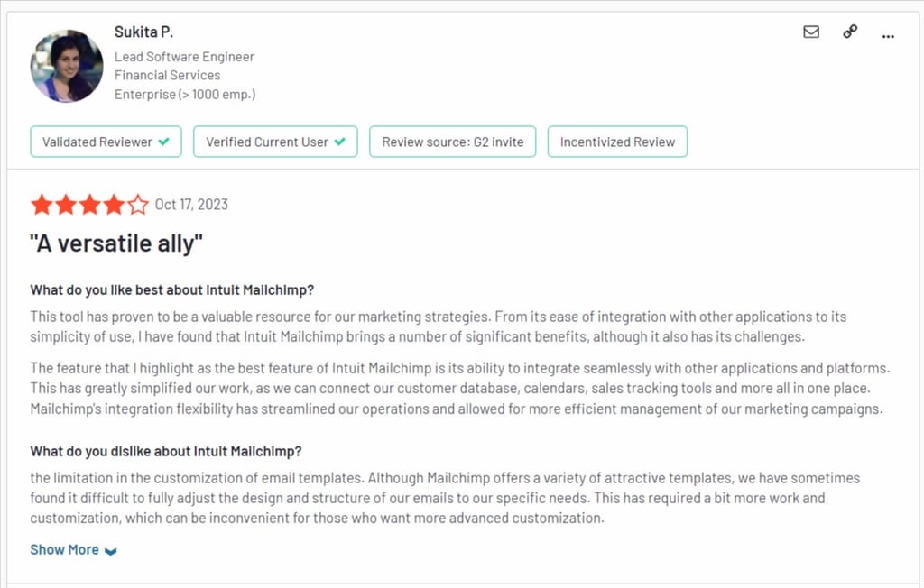Click "Financial Services" text
Screen dimensions: 924x588
pyautogui.click(x=167, y=76)
